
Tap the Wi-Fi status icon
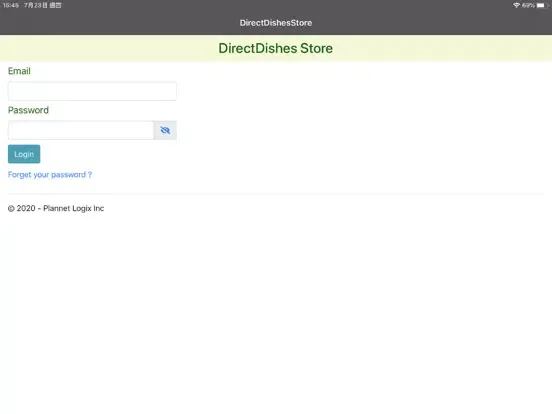point(516,5)
